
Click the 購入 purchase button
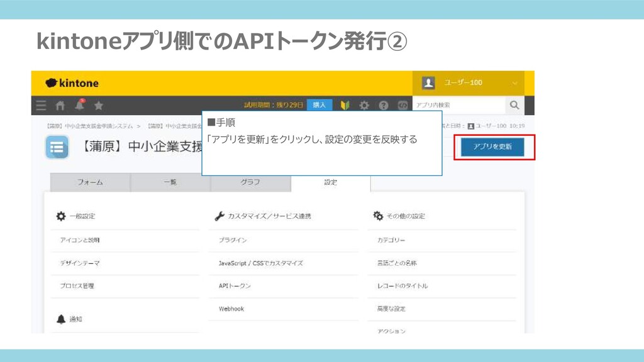(319, 105)
